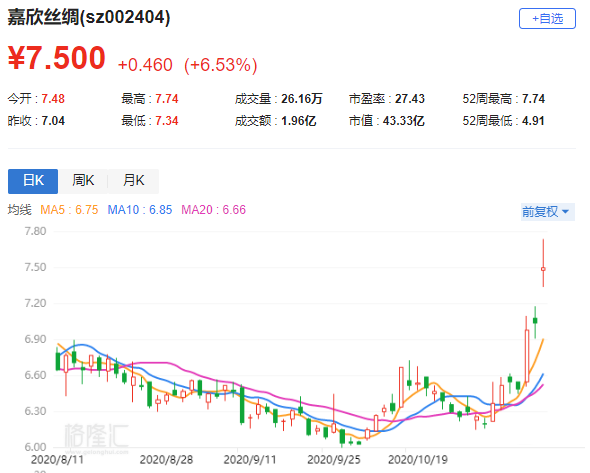This screenshot has width=590, height=473.
Task: Select the 市盈率 value 27.43
Action: 410,99
